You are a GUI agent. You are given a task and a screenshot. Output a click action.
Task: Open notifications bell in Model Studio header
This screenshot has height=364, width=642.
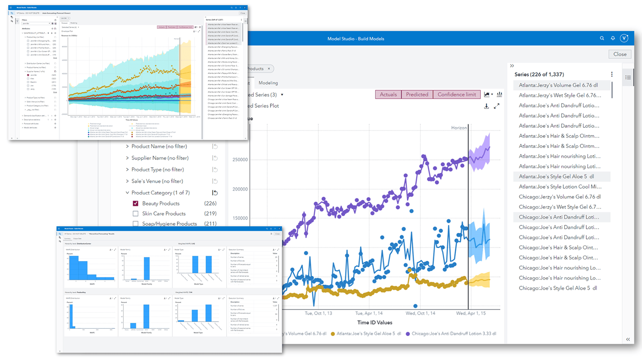(613, 38)
